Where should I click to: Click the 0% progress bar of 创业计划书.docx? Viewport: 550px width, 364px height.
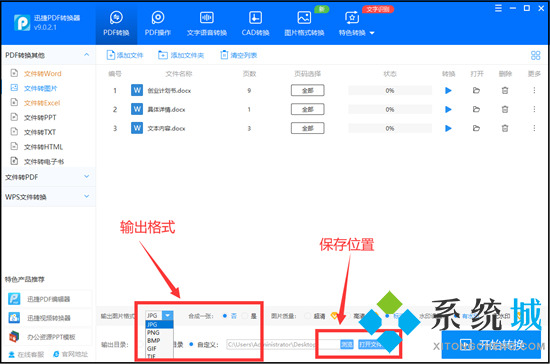click(x=390, y=90)
